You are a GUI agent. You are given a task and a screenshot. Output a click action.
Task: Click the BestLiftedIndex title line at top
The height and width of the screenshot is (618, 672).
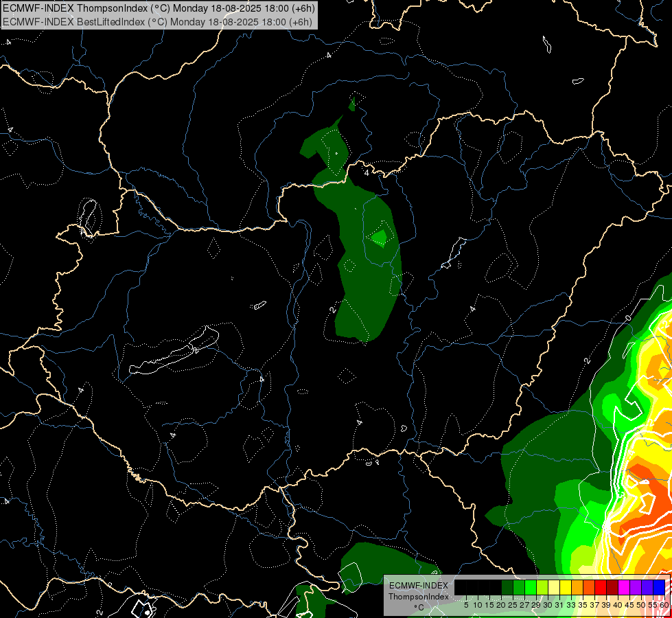[x=157, y=21]
